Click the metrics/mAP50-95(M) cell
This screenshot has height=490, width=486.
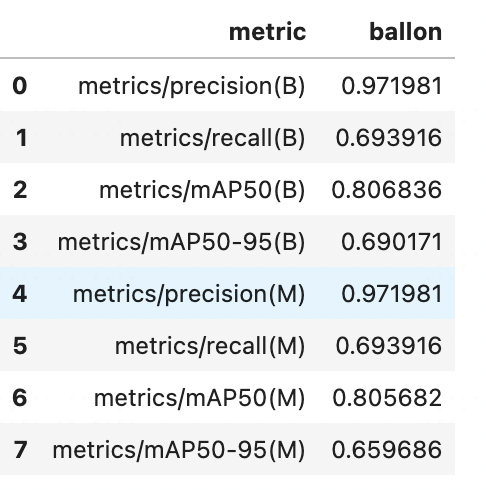click(x=179, y=450)
